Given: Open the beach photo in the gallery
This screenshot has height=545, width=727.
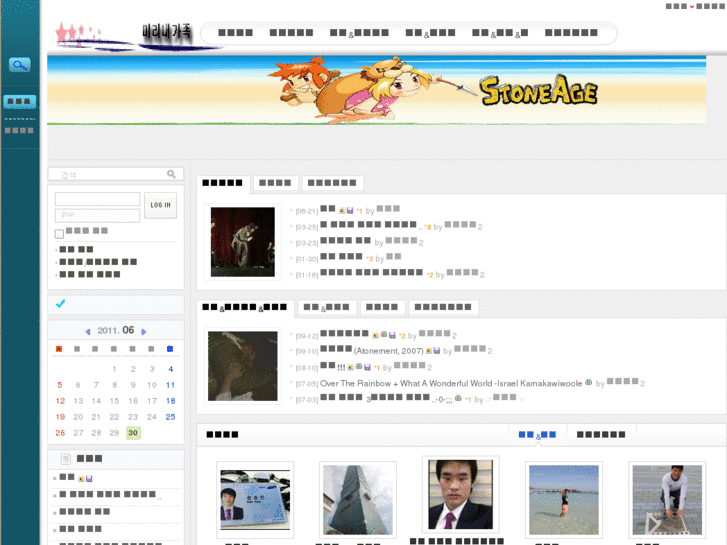Looking at the screenshot, I should 564,500.
